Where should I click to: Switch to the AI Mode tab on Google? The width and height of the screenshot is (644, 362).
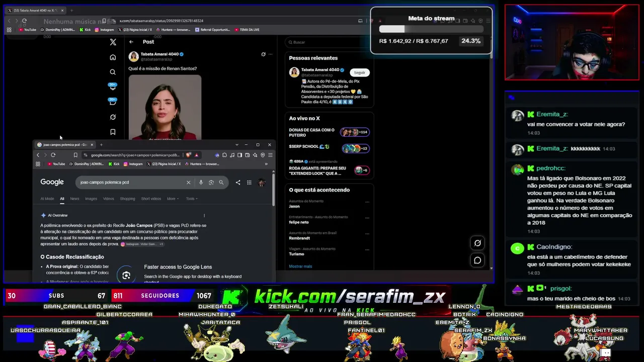click(47, 199)
